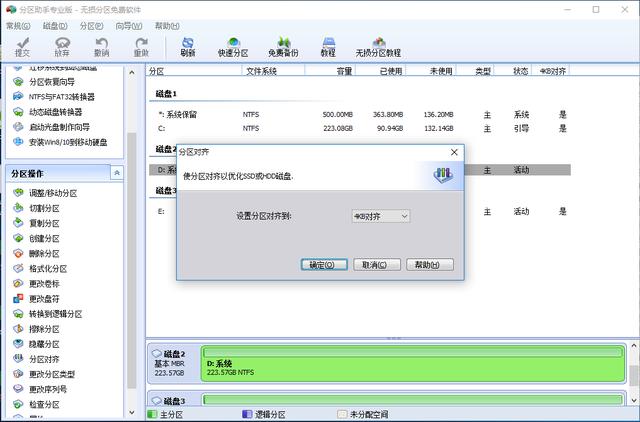Open the NTFS与FAT32转换器 tool
This screenshot has height=422, width=640.
click(x=54, y=97)
